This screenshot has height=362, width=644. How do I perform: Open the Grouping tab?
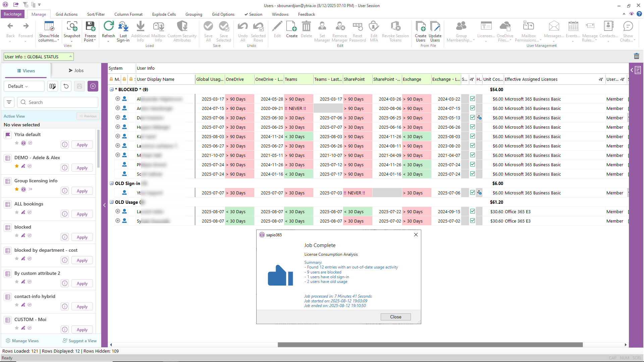194,14
